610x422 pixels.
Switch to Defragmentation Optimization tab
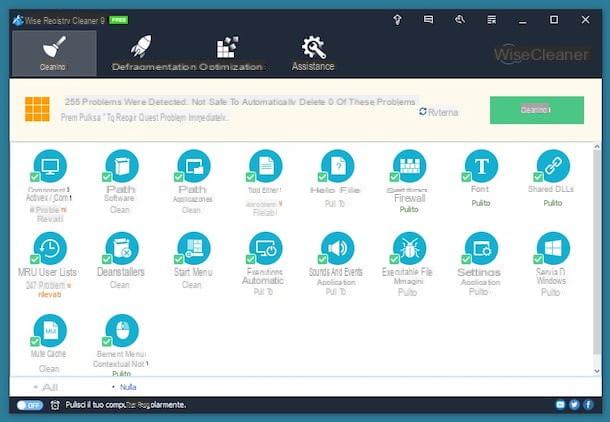tap(187, 54)
